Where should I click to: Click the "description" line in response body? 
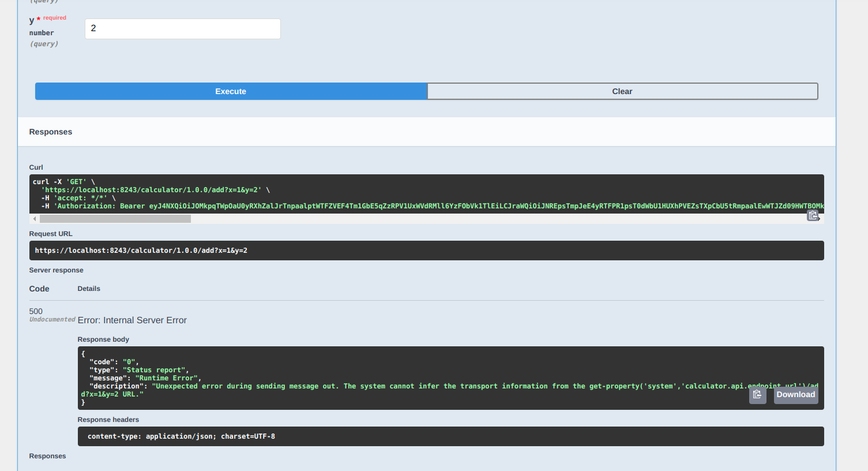(x=450, y=390)
